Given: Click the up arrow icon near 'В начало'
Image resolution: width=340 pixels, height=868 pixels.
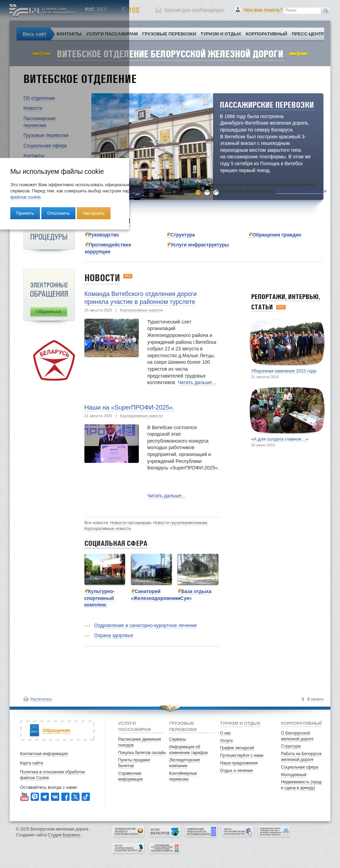Looking at the screenshot, I should point(303,699).
